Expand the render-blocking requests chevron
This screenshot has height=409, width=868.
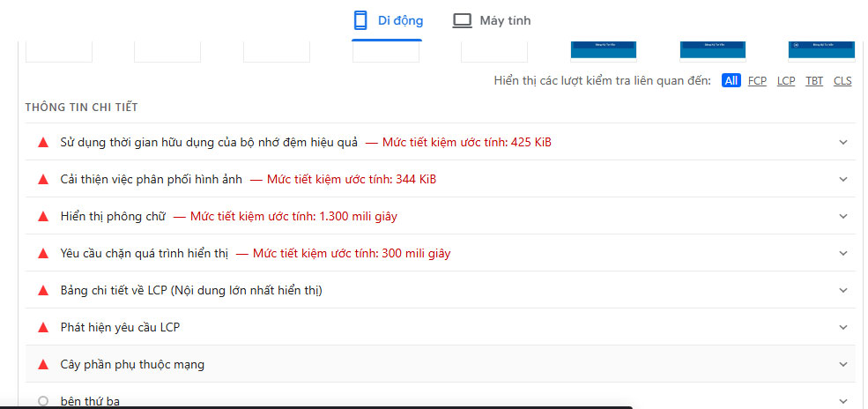click(843, 254)
